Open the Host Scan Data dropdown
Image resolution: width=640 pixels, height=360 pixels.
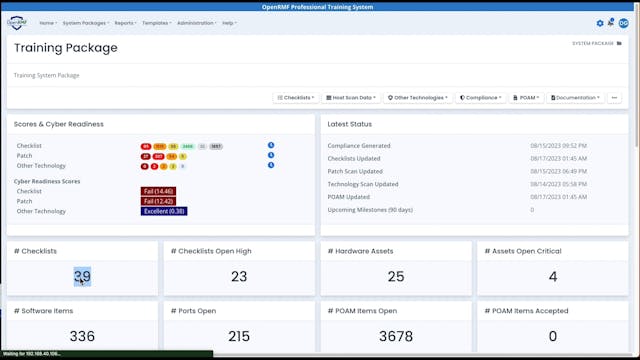351,98
